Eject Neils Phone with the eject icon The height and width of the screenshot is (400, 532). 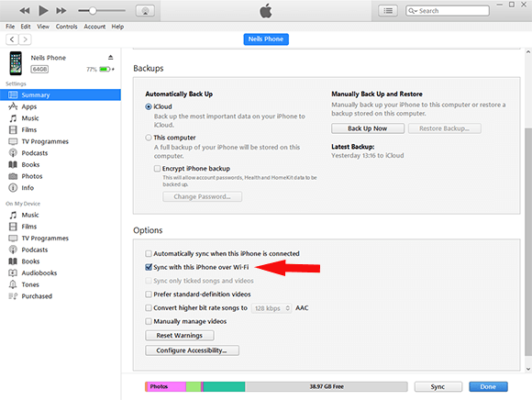point(111,57)
